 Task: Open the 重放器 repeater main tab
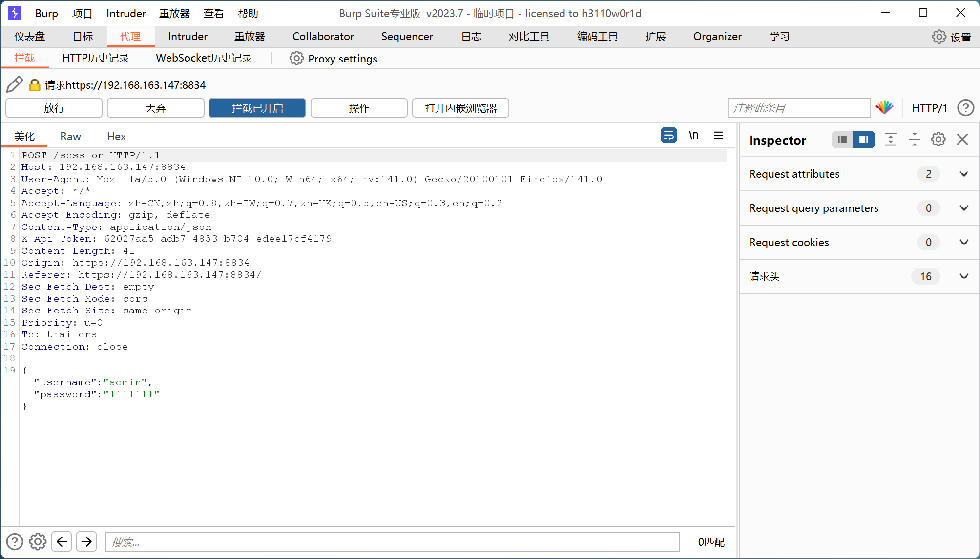(250, 37)
